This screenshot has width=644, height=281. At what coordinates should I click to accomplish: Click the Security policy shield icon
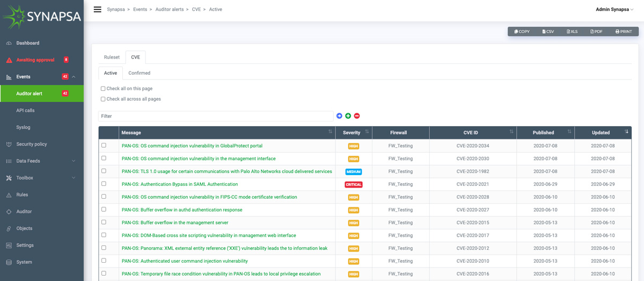9,144
